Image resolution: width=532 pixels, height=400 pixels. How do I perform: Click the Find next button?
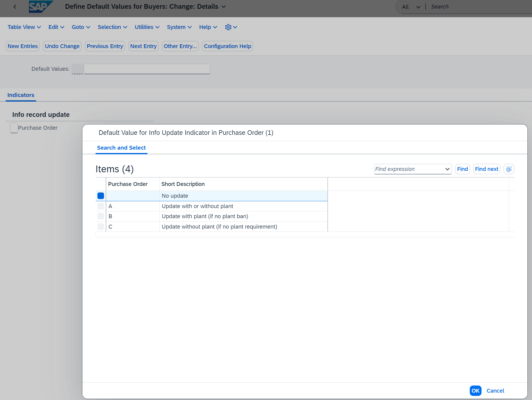(x=487, y=169)
